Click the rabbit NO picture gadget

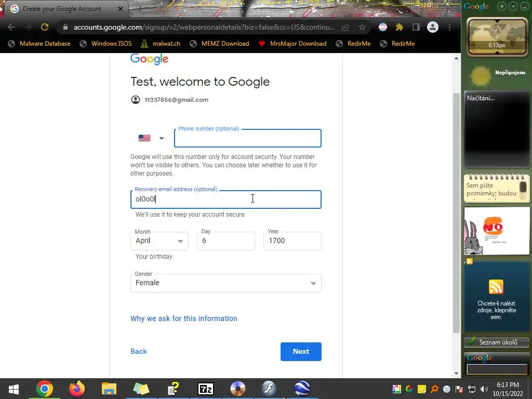point(497,231)
